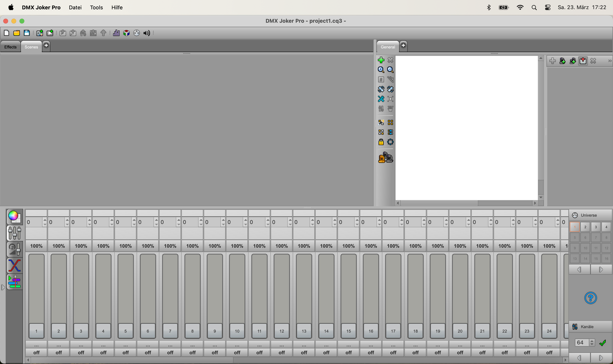Click the magic wand with squares icon
Image resolution: width=613 pixels, height=364 pixels.
(381, 122)
